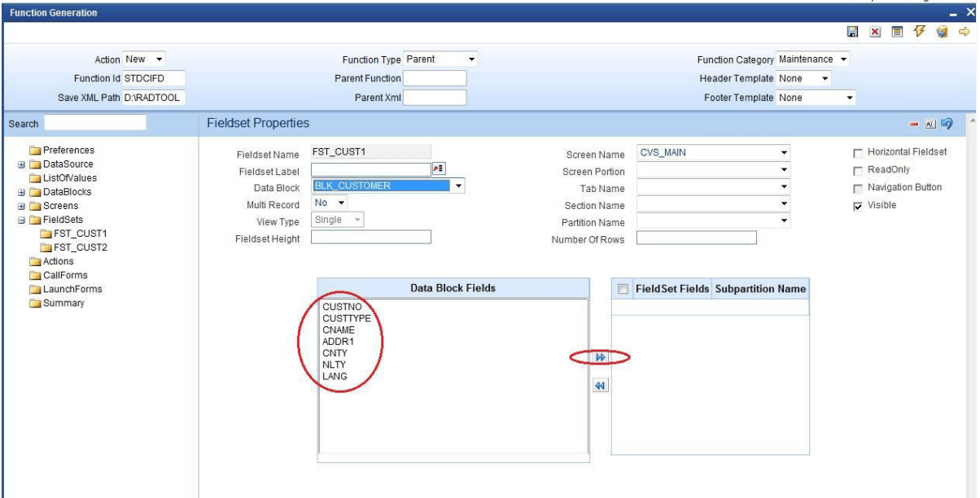Click the red minus delete fieldset icon

[x=914, y=124]
